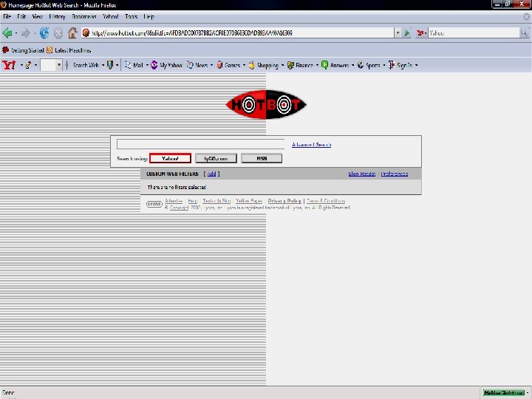Expand the dropdown arrow next to News
532x399 pixels.
pos(211,65)
